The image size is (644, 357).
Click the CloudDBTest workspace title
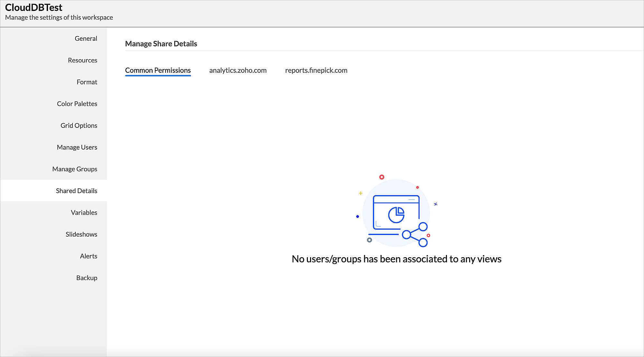(x=34, y=7)
